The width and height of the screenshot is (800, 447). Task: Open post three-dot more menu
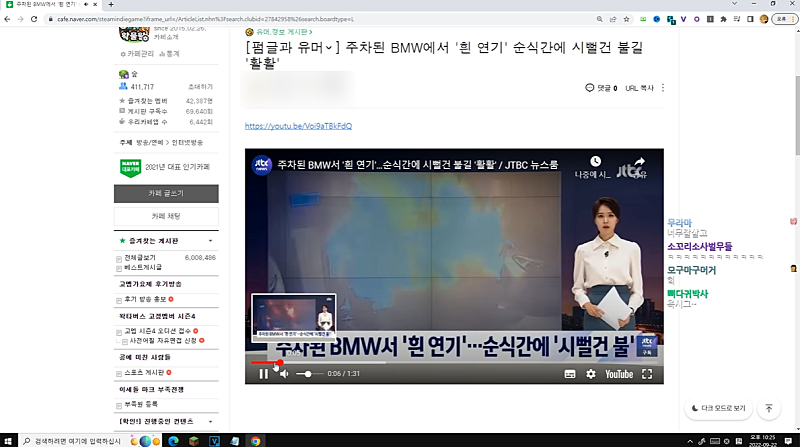[x=662, y=88]
